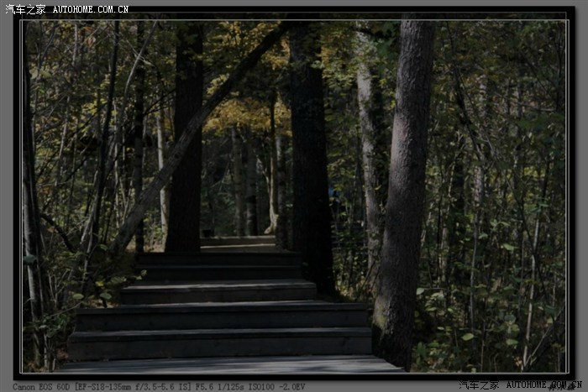Click the bottom wooden stair step
The image size is (588, 392).
(220, 342)
